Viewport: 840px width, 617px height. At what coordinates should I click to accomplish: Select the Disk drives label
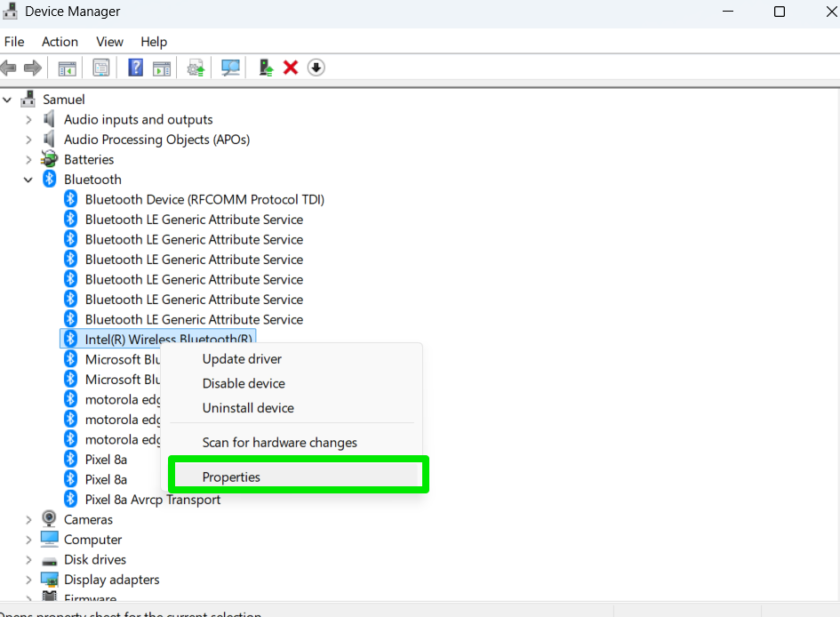click(95, 560)
